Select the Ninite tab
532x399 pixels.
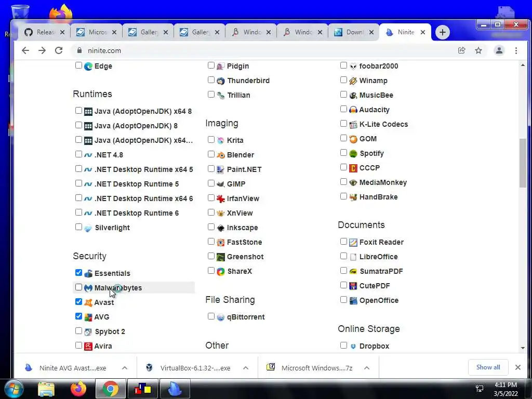point(405,32)
